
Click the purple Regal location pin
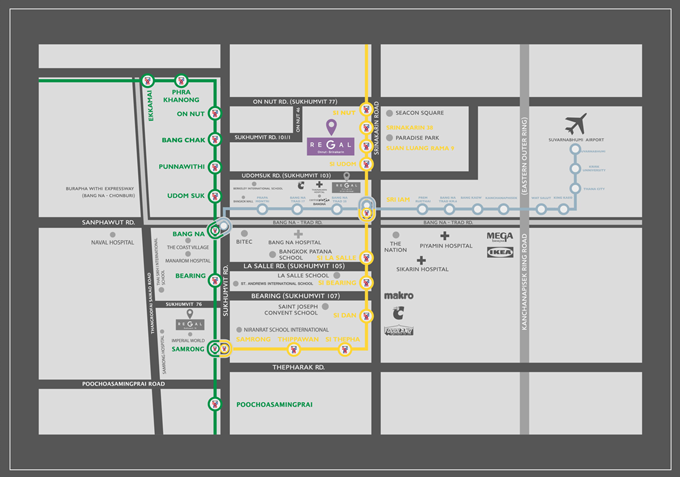point(332,126)
